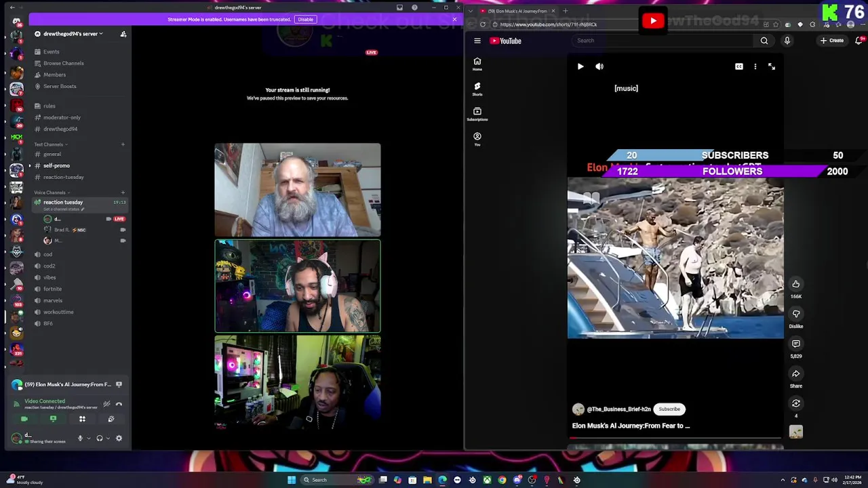This screenshot has width=868, height=488.
Task: Play the YouTube Short
Action: (580, 66)
